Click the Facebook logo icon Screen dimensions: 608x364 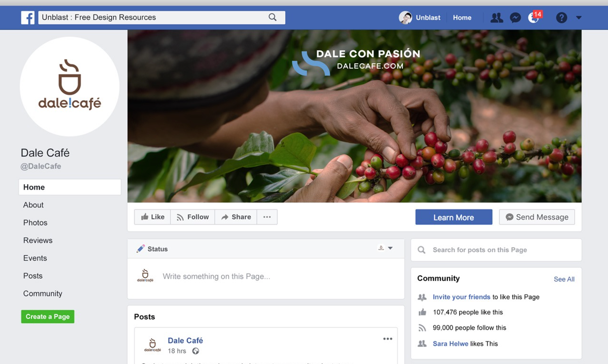tap(28, 17)
